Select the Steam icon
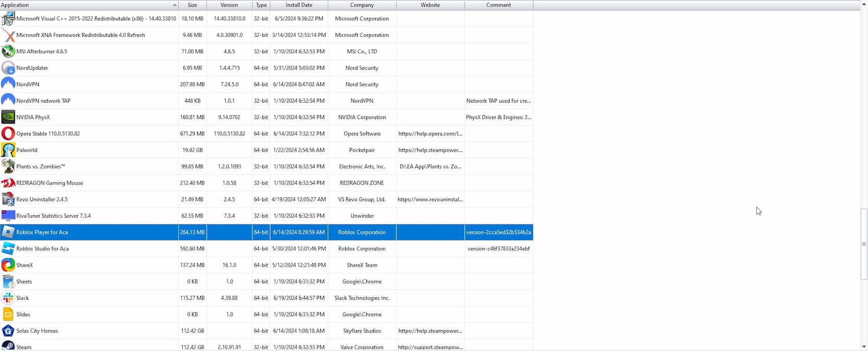The image size is (868, 351). pyautogui.click(x=8, y=346)
